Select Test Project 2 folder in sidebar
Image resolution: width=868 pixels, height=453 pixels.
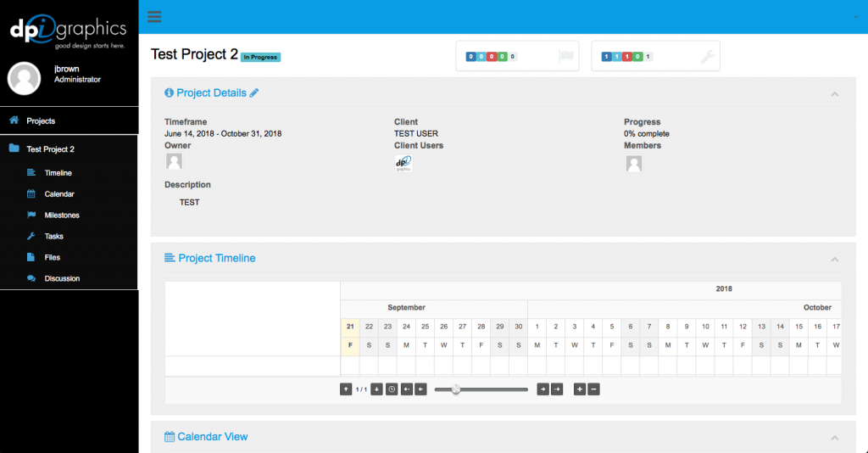tap(50, 149)
